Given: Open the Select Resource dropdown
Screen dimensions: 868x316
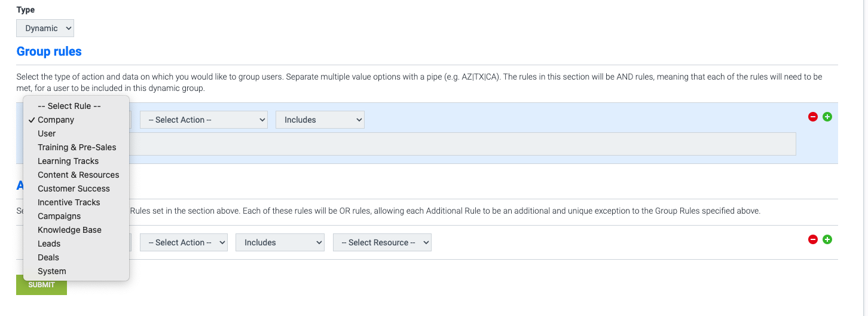Looking at the screenshot, I should pyautogui.click(x=382, y=242).
